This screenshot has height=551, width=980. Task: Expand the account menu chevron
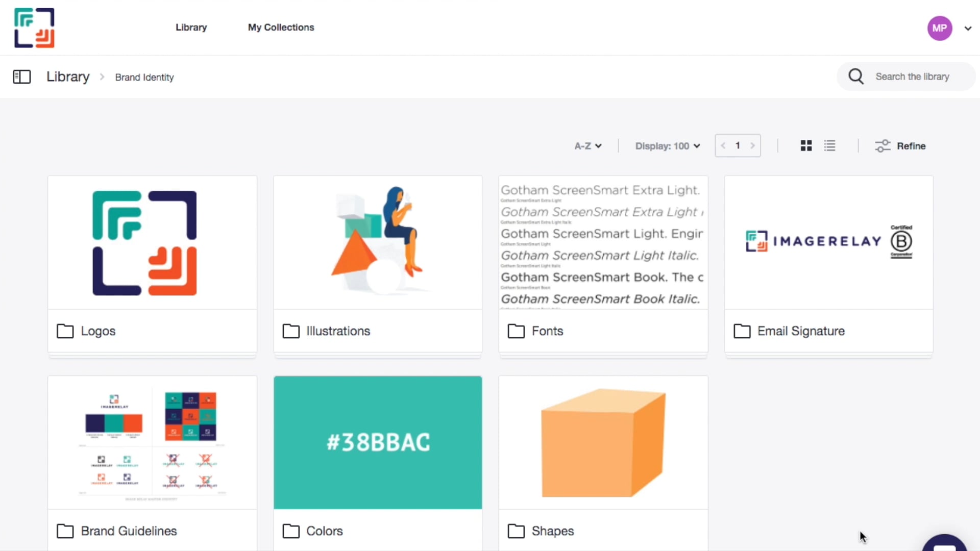click(968, 29)
